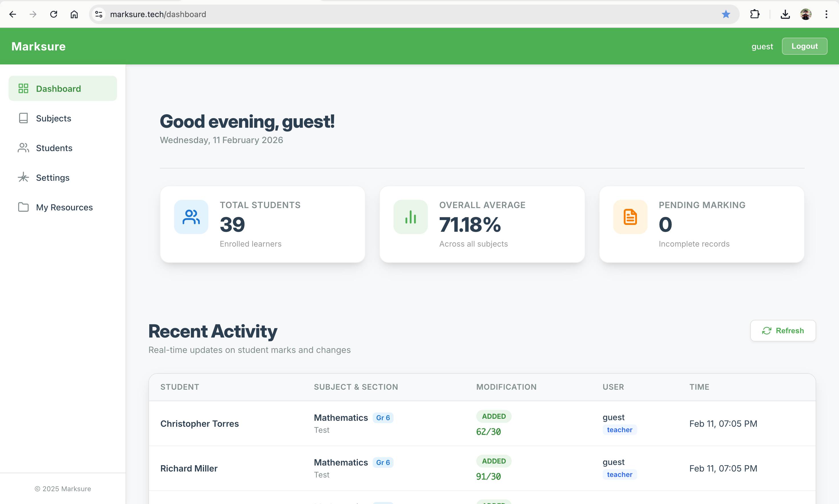Click the Logout button
This screenshot has width=839, height=504.
[x=804, y=46]
